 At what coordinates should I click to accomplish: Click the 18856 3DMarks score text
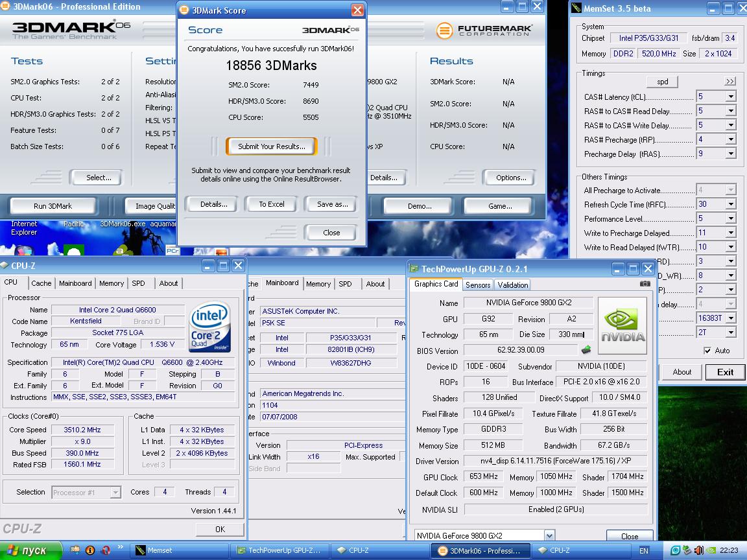click(271, 65)
